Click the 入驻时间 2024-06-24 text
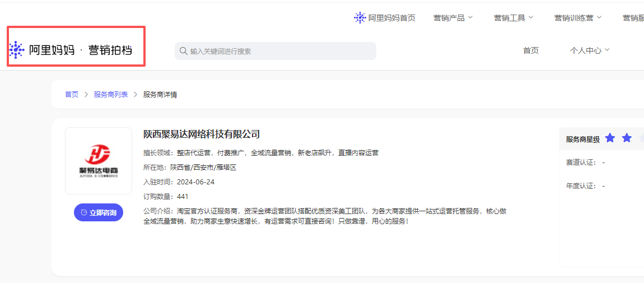The height and width of the screenshot is (283, 644). [179, 182]
